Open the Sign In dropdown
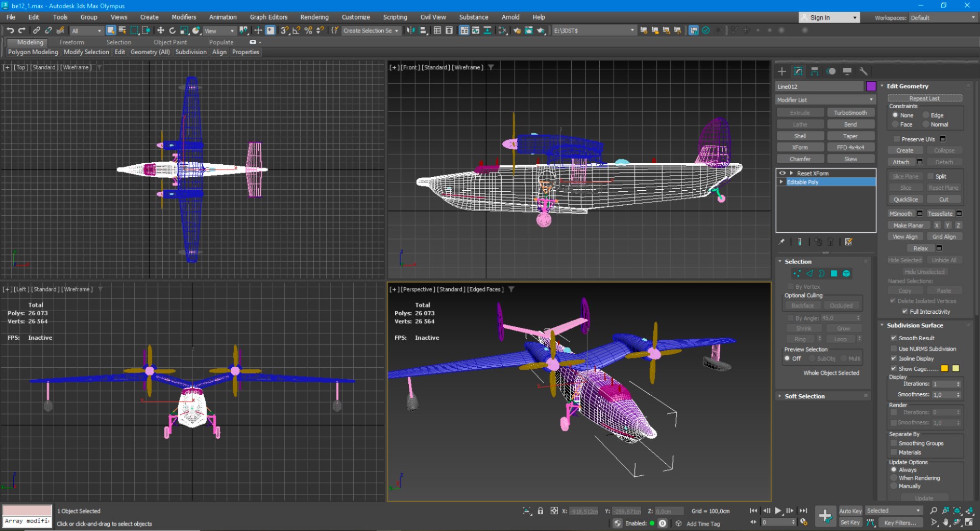980x531 pixels. [x=829, y=18]
